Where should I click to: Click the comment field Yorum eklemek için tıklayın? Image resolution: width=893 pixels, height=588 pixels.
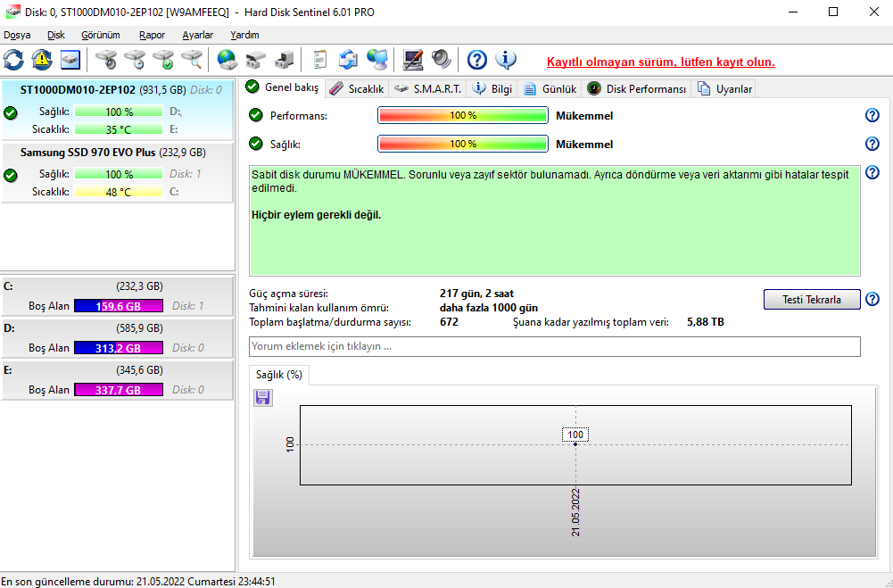point(554,346)
